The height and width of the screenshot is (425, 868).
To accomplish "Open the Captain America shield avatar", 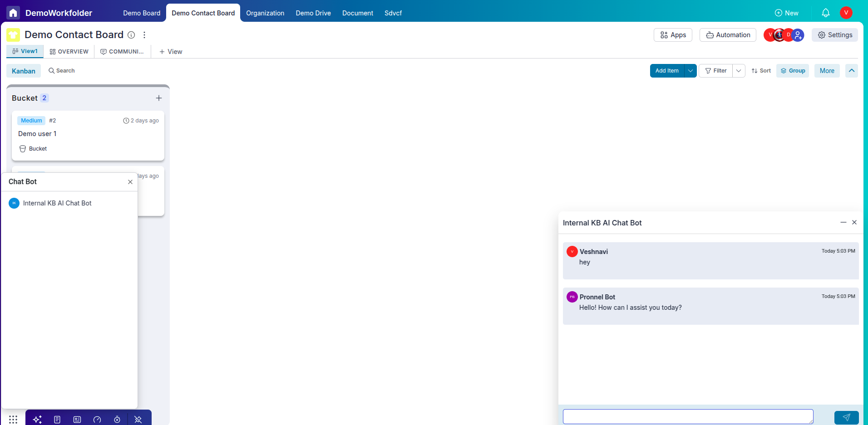I will pyautogui.click(x=779, y=35).
